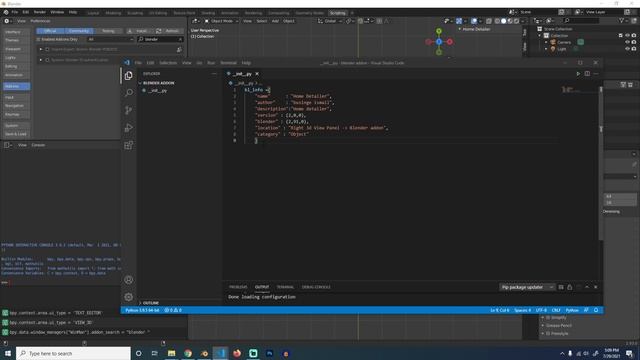Open the Accounts icon in the VS Code sidebar
The height and width of the screenshot is (360, 640).
coord(129,280)
